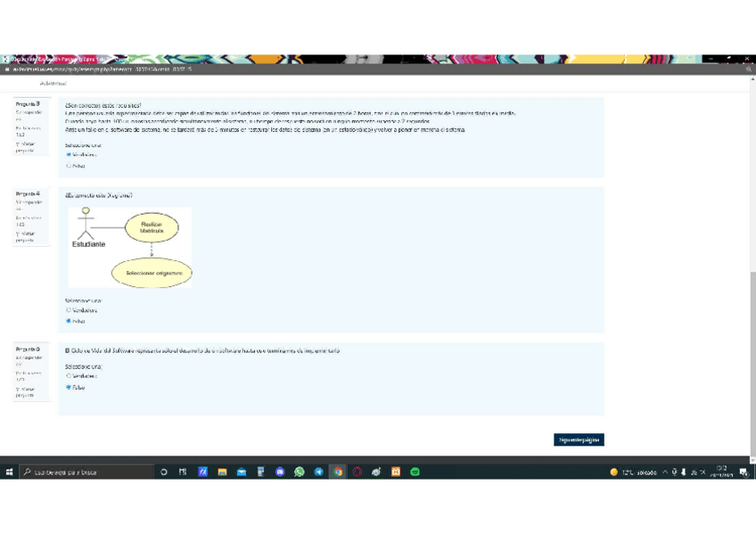Open WhatsApp from the taskbar
The height and width of the screenshot is (534, 756).
point(300,472)
